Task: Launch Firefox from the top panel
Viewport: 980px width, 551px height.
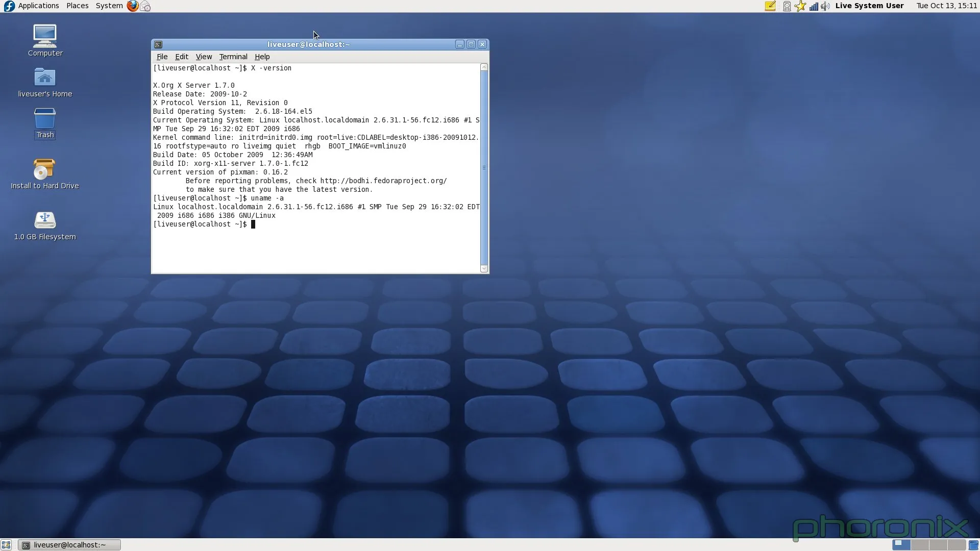Action: click(x=133, y=6)
